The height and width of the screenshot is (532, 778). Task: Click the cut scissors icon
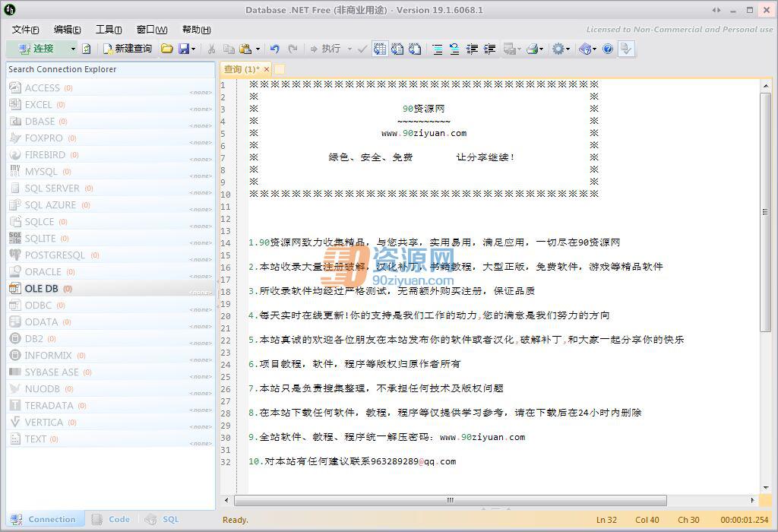pos(211,49)
